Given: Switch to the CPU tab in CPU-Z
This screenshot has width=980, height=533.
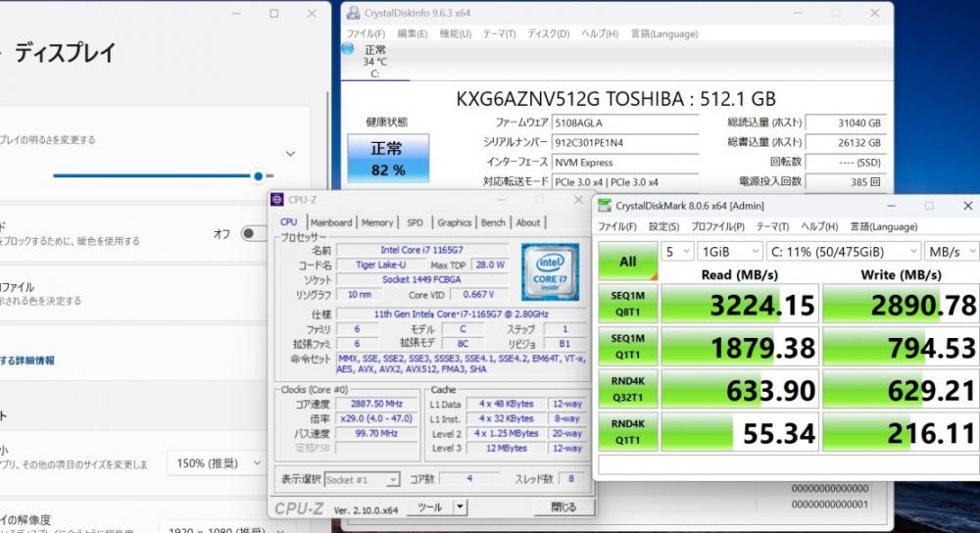Looking at the screenshot, I should pos(289,221).
